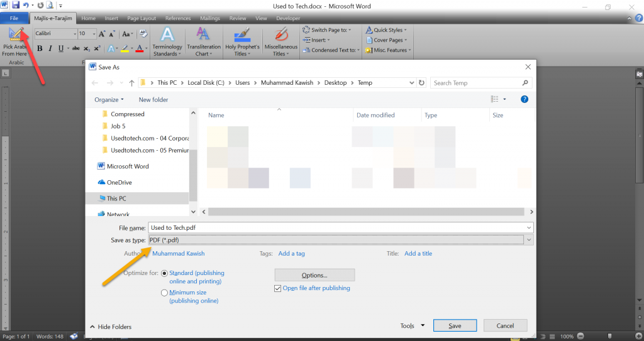Uncheck Open file after publishing
The image size is (644, 341).
click(x=277, y=288)
